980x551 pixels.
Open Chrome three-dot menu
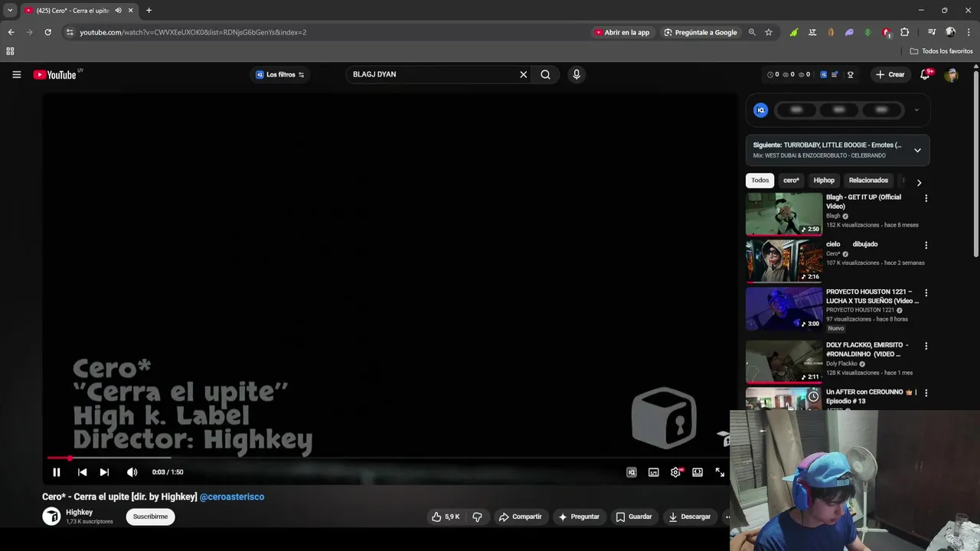click(x=969, y=32)
